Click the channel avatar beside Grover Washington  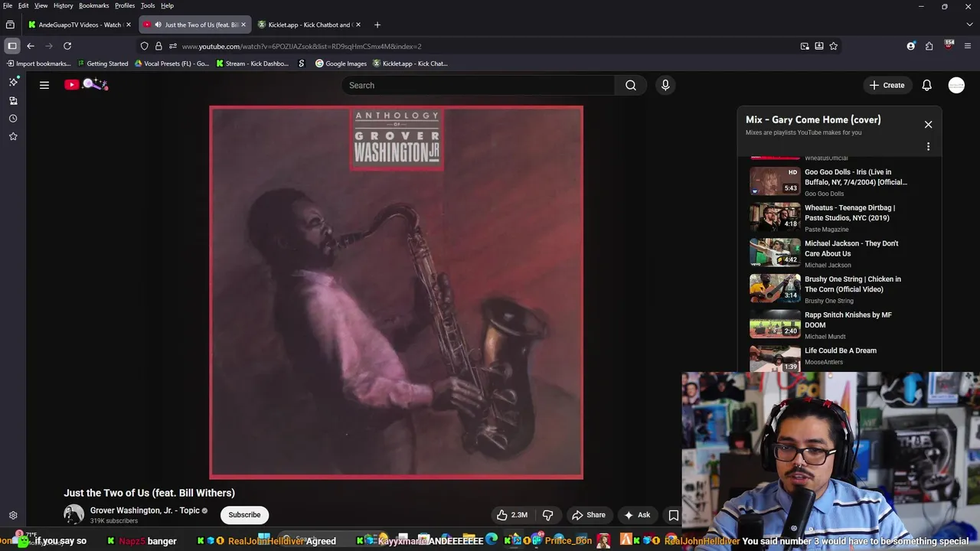(73, 515)
